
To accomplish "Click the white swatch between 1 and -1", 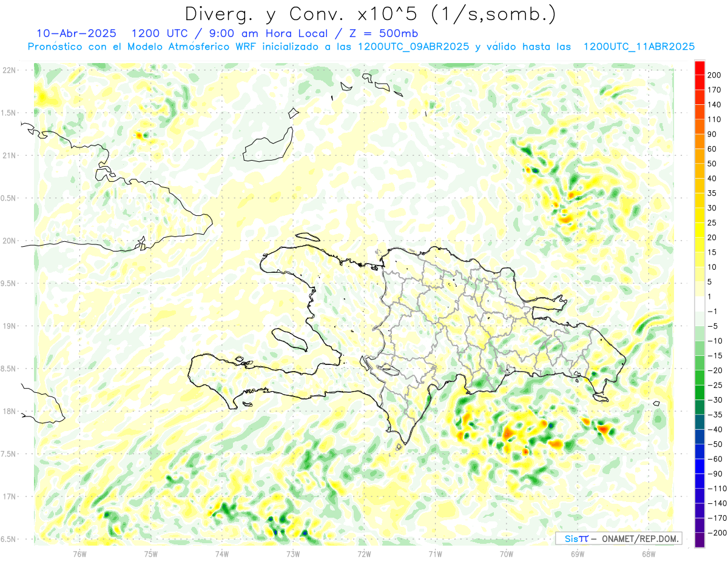I will click(699, 304).
